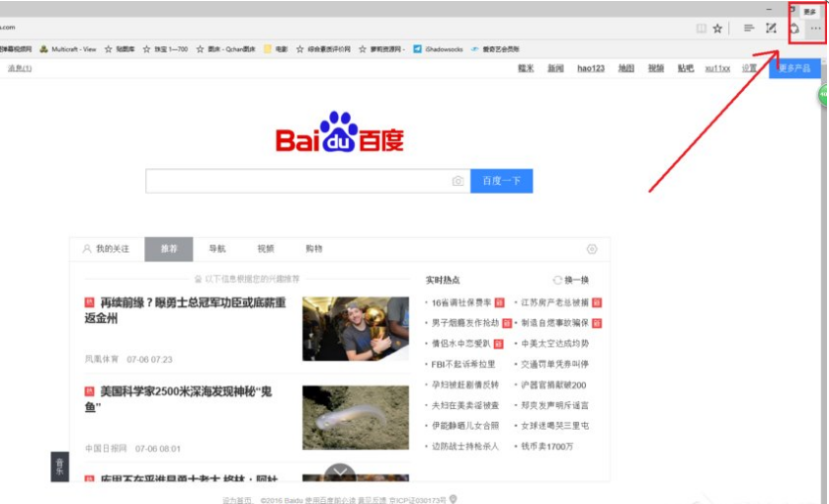Open Edge More actions three-dot menu
The height and width of the screenshot is (504, 829).
pyautogui.click(x=815, y=29)
